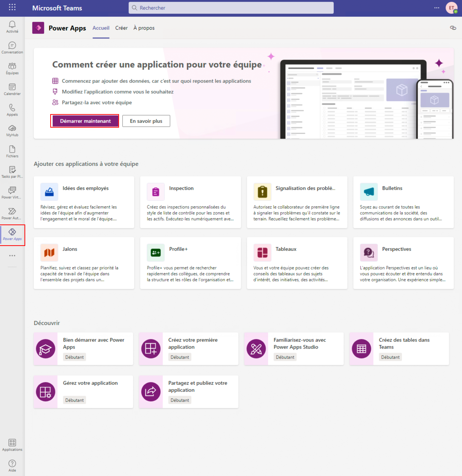
Task: Expand more apps ellipsis in sidebar
Action: pos(12,255)
